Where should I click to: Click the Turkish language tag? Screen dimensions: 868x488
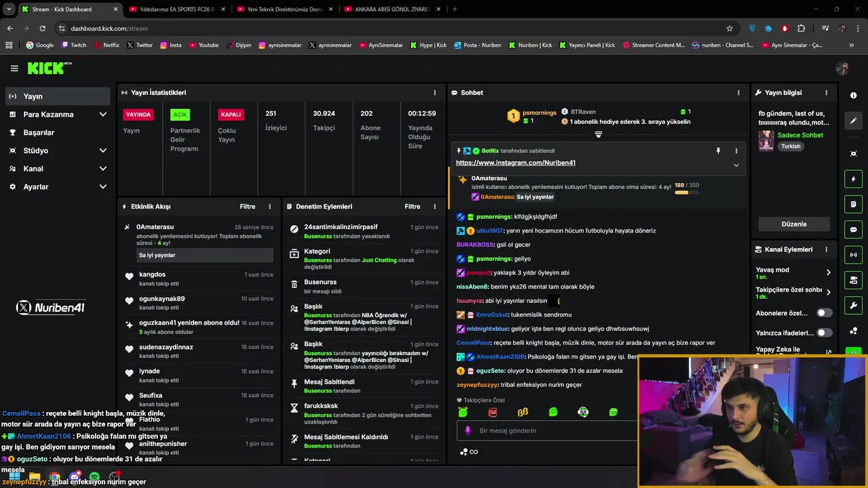791,146
